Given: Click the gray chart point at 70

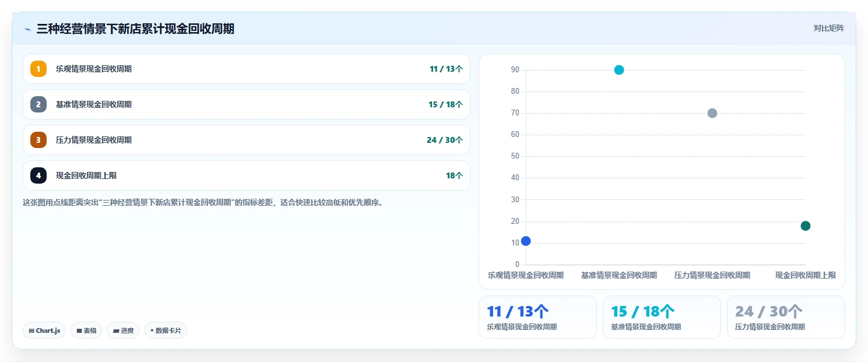Looking at the screenshot, I should tap(712, 113).
